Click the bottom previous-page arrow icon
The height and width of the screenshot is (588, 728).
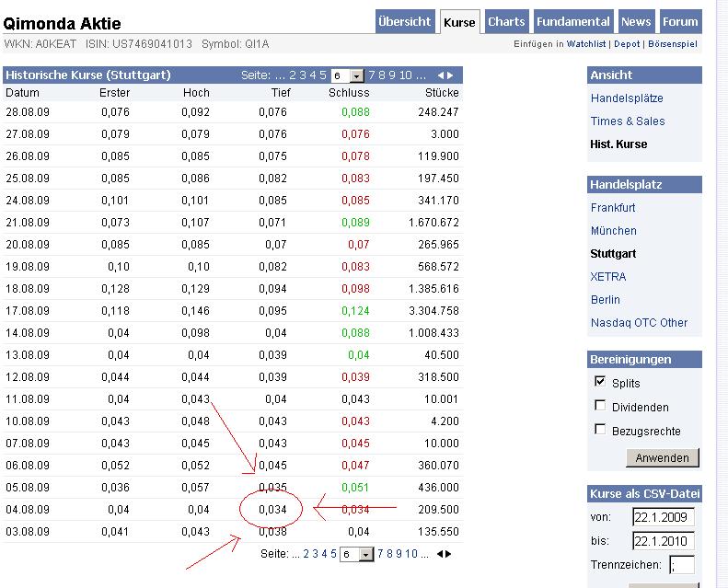point(440,554)
